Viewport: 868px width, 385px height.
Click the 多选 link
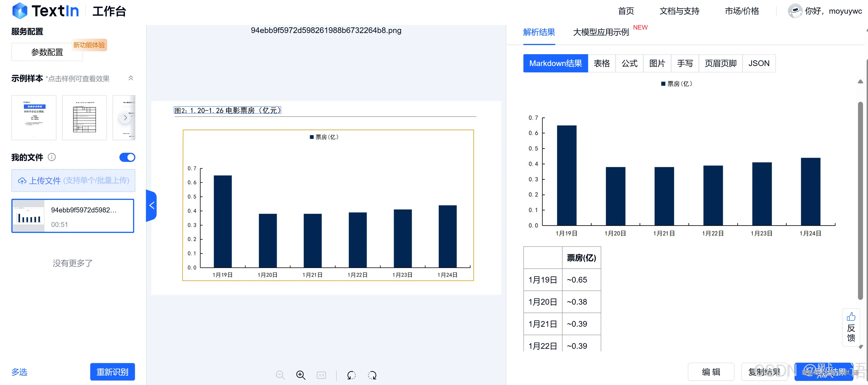point(19,372)
